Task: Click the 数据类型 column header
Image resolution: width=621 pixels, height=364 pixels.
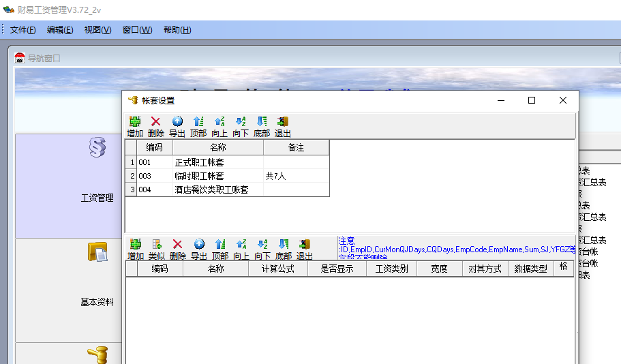Action: pos(531,269)
